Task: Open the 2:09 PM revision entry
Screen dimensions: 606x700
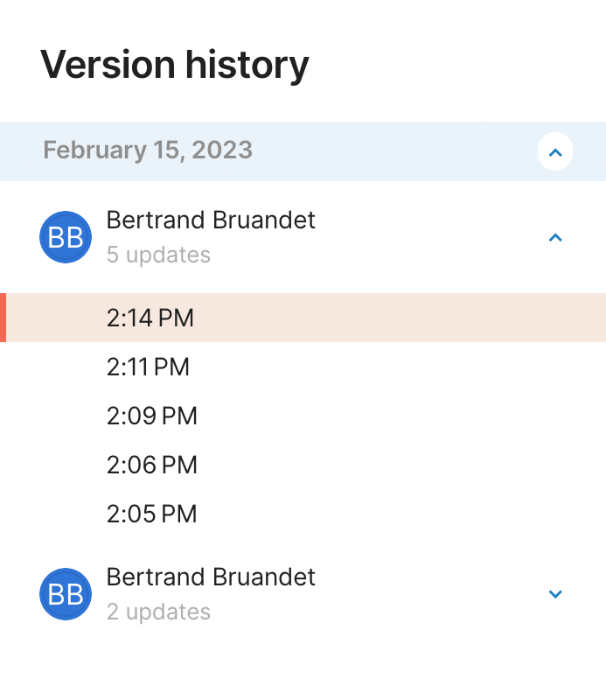Action: (151, 416)
